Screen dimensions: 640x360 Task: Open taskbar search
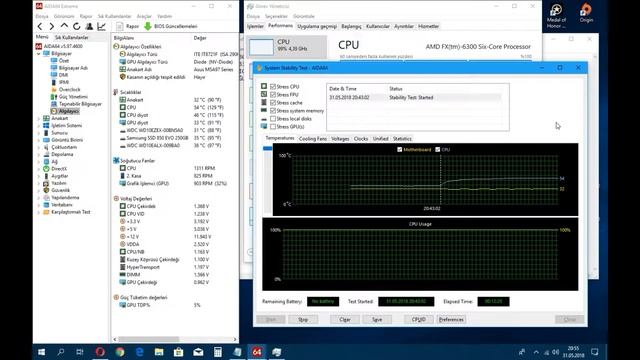pos(61,352)
